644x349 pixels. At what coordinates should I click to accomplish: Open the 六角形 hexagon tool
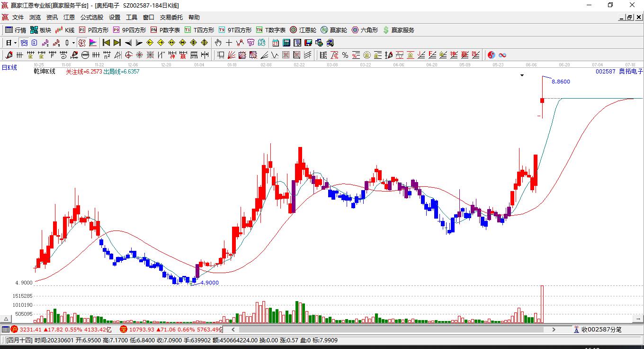365,30
